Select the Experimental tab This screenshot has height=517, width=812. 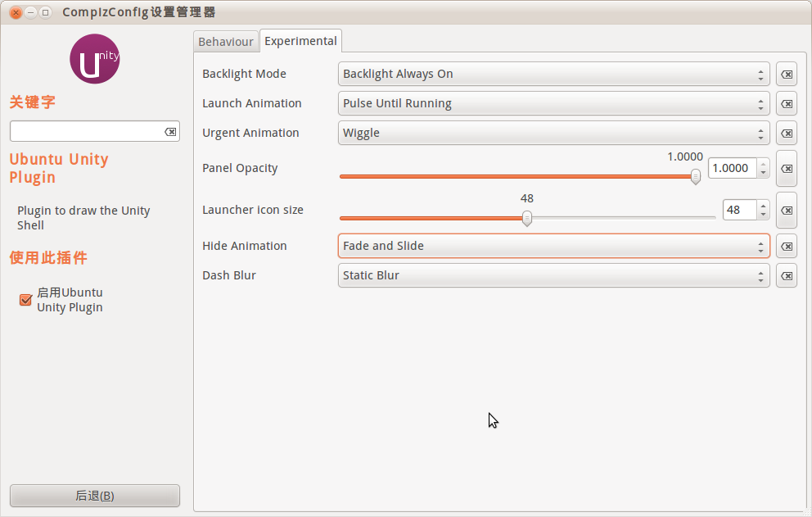[x=300, y=41]
